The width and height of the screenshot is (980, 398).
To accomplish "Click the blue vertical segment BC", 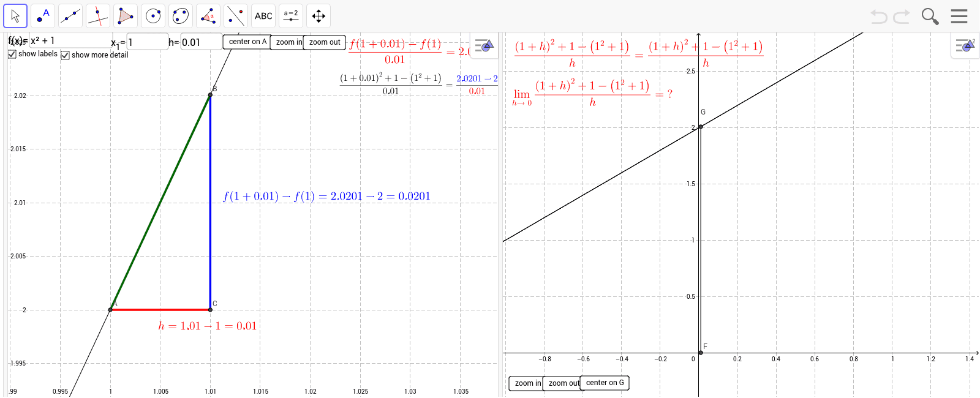I will coord(210,202).
